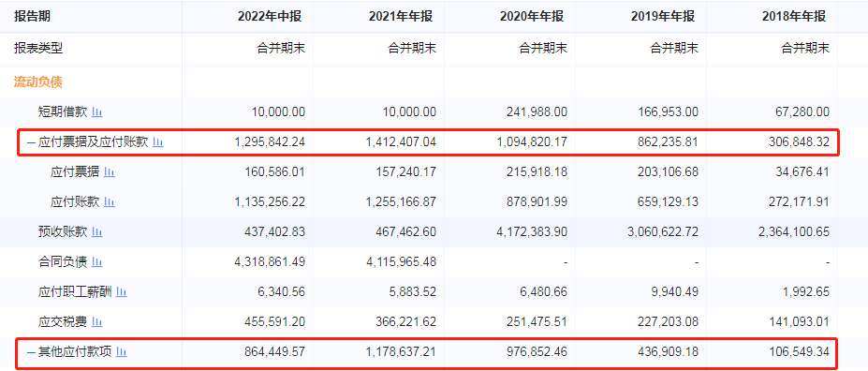Select cell value 9,940.49
The image size is (868, 371).
pos(676,291)
